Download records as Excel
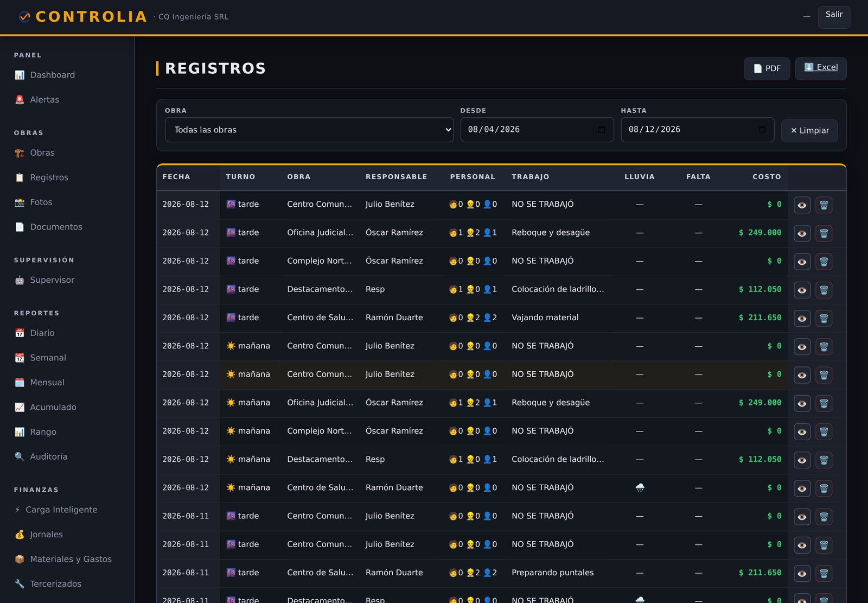The width and height of the screenshot is (868, 603). [x=821, y=68]
